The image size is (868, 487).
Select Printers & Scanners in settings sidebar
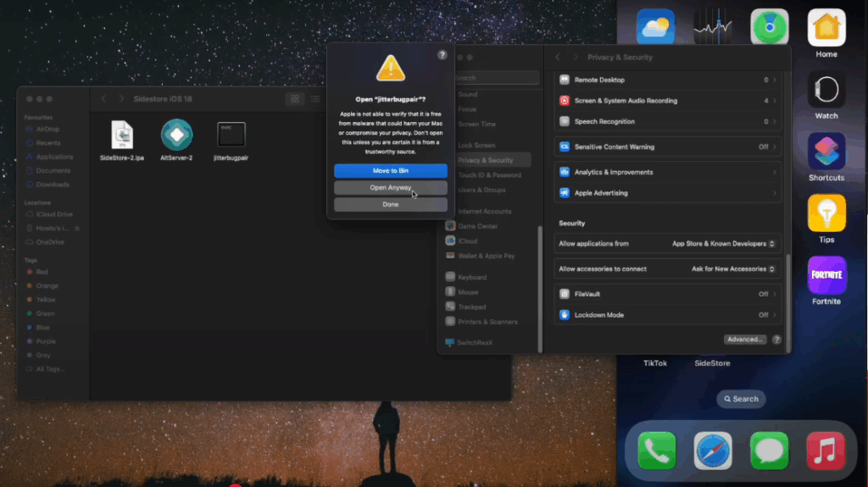487,322
